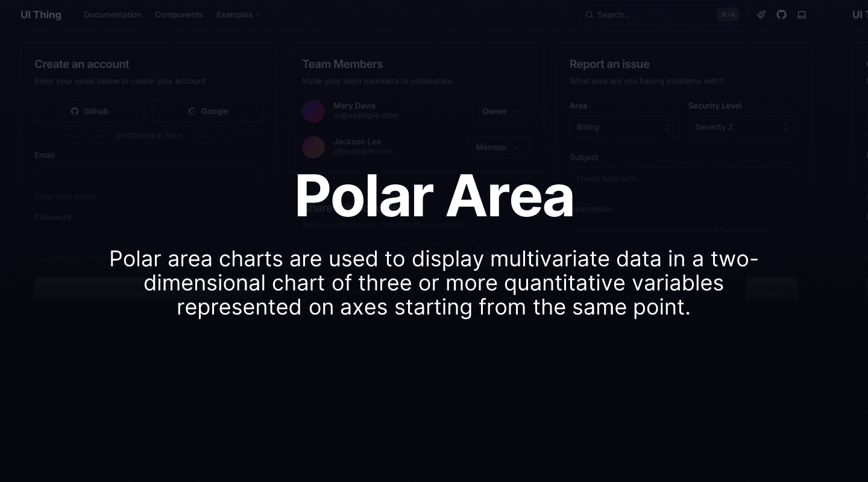The height and width of the screenshot is (482, 868).
Task: Click inside the Email input field
Action: tap(148, 177)
